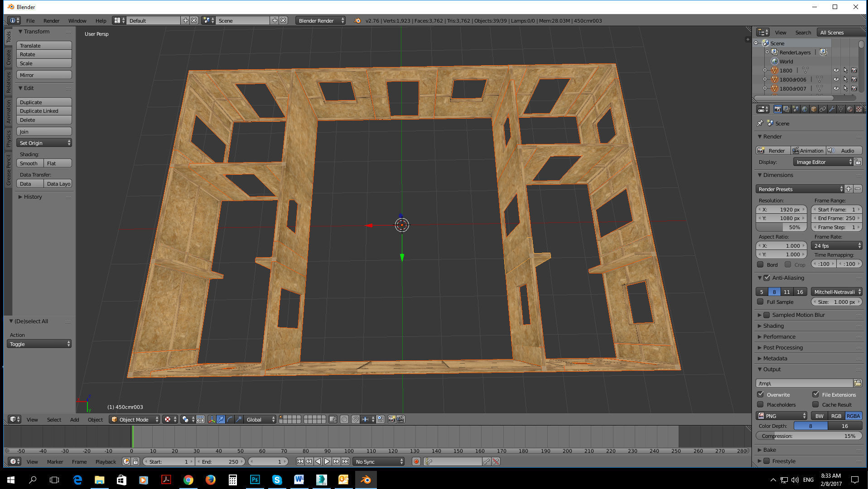Screen dimensions: 868x489
Task: Open the Material properties sphere tab
Action: [850, 109]
